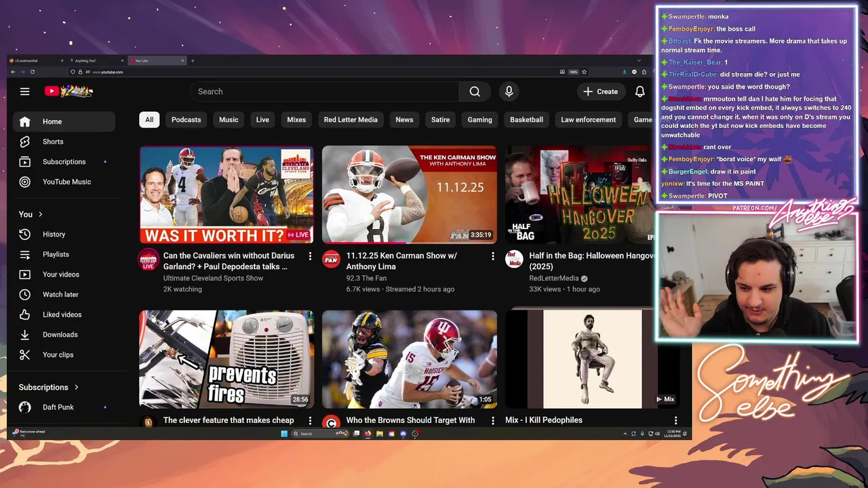Open 'The clever feature that makes cheap' title
The image size is (868, 488).
pyautogui.click(x=229, y=420)
